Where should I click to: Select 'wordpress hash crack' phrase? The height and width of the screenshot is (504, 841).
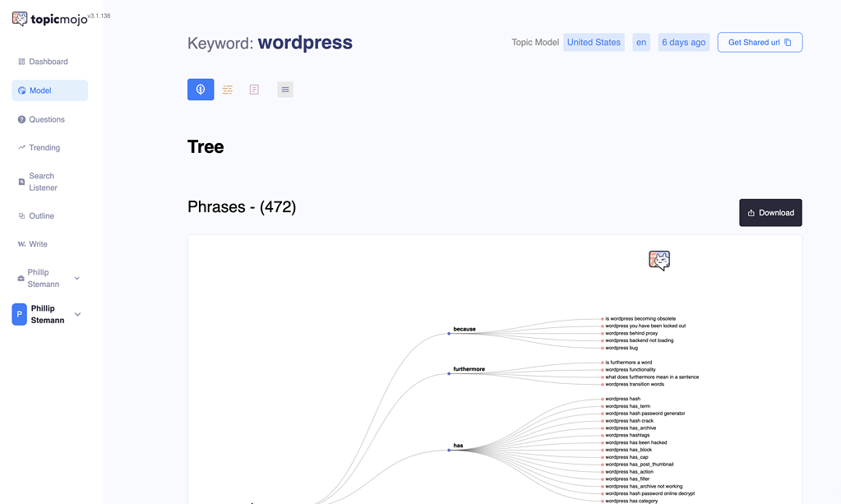pyautogui.click(x=629, y=421)
